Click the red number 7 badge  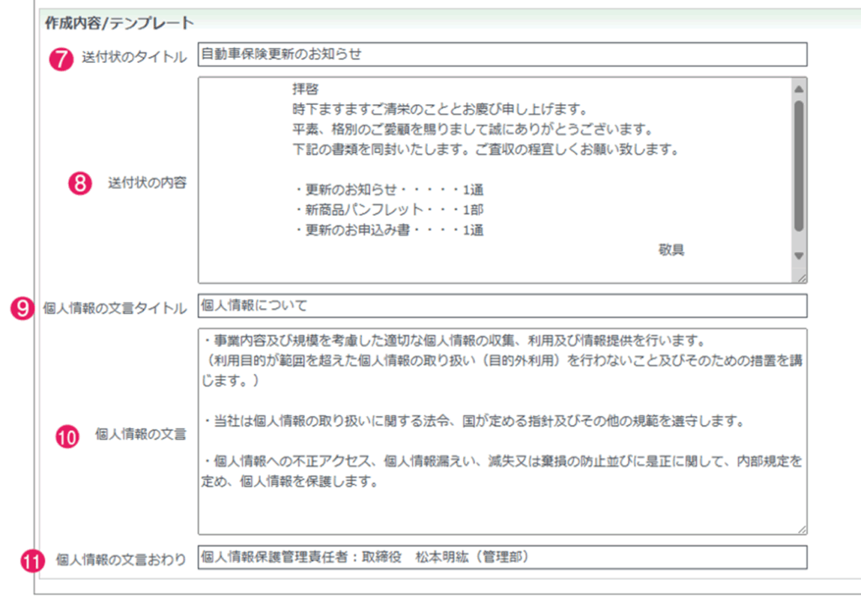point(62,59)
